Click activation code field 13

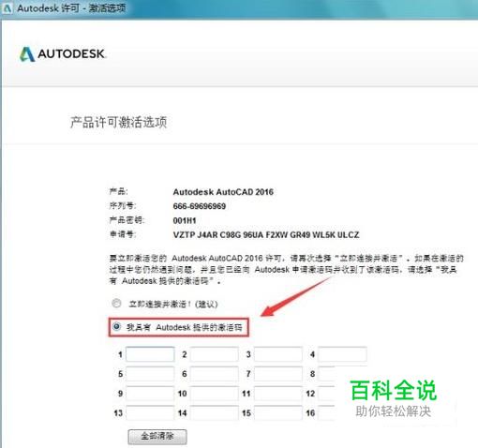click(150, 413)
